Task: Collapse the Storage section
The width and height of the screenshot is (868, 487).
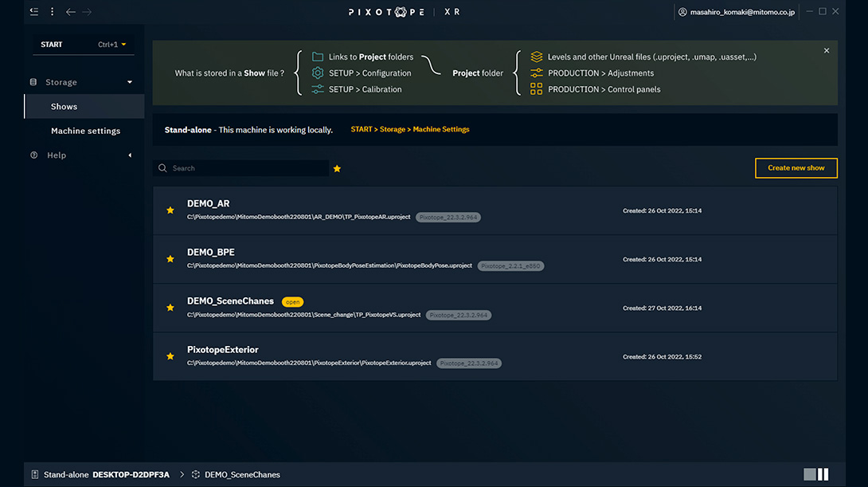Action: point(130,82)
